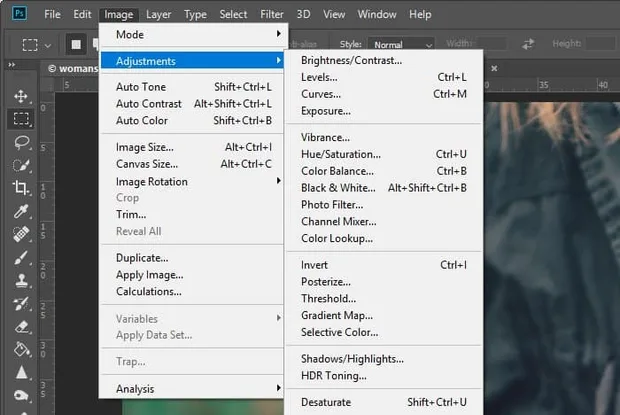This screenshot has width=620, height=415.
Task: Swap width and height arrows icon
Action: click(528, 44)
